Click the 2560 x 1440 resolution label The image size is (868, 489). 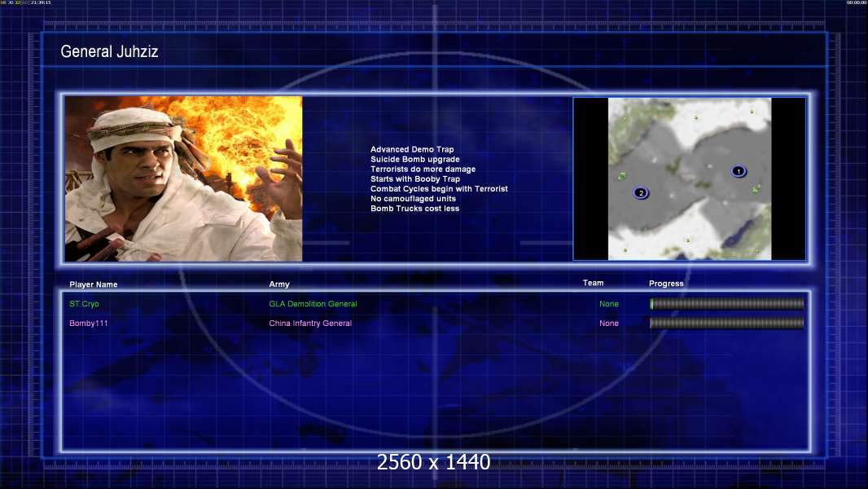[433, 462]
